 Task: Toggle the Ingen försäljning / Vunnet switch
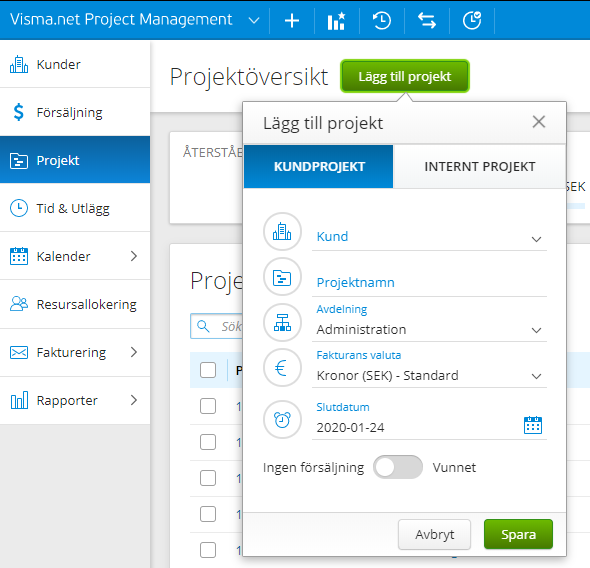pos(398,467)
